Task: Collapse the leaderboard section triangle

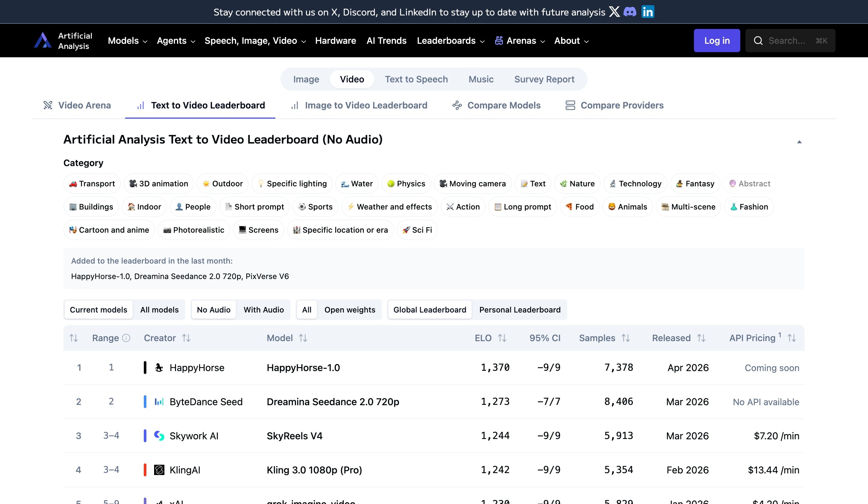Action: [x=799, y=142]
